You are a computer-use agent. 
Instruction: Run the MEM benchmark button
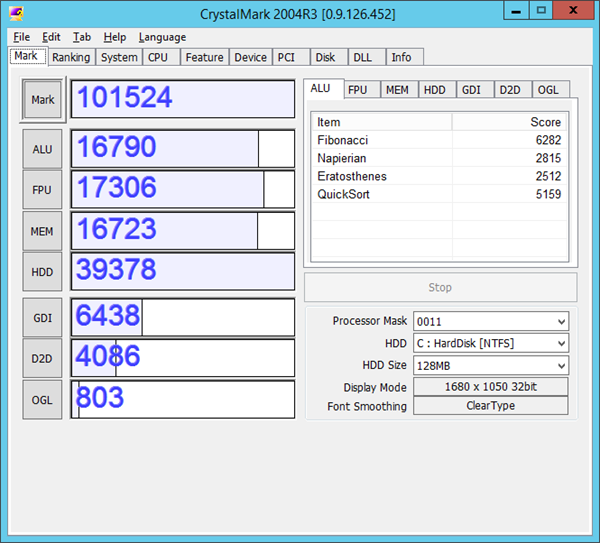point(42,231)
